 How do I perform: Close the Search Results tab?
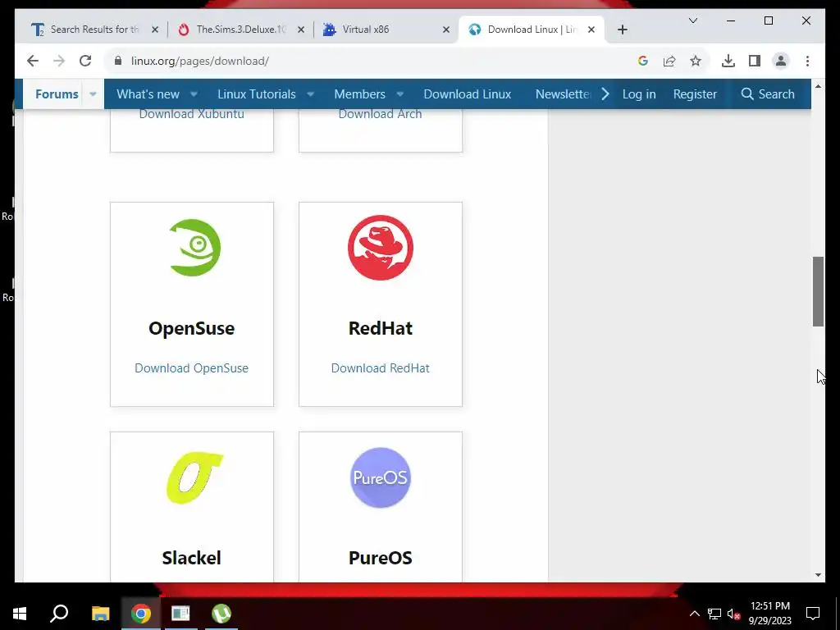pos(155,30)
